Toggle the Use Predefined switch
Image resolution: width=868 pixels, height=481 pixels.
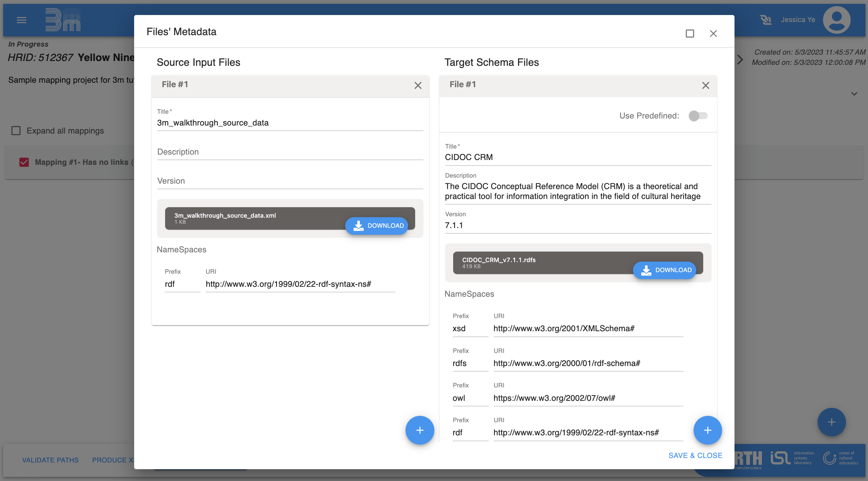698,116
